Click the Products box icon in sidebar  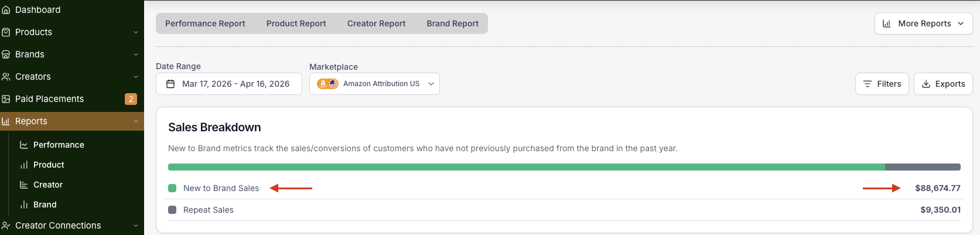[x=6, y=32]
